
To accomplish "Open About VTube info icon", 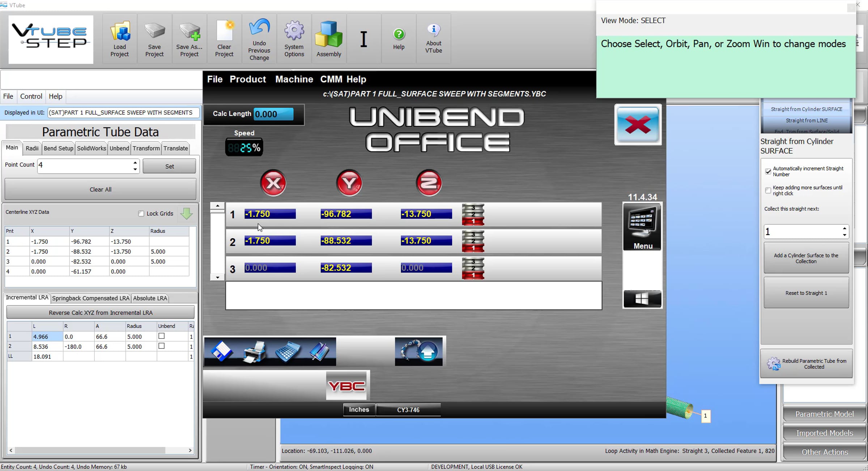I will click(434, 39).
